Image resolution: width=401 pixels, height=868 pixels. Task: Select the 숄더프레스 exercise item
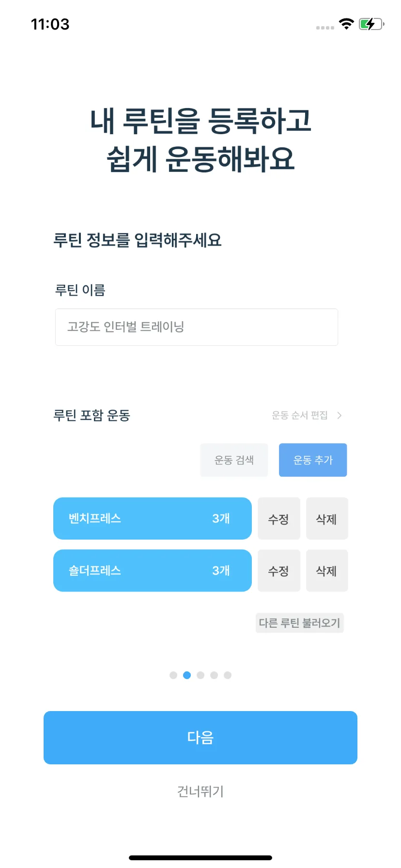[x=153, y=571]
